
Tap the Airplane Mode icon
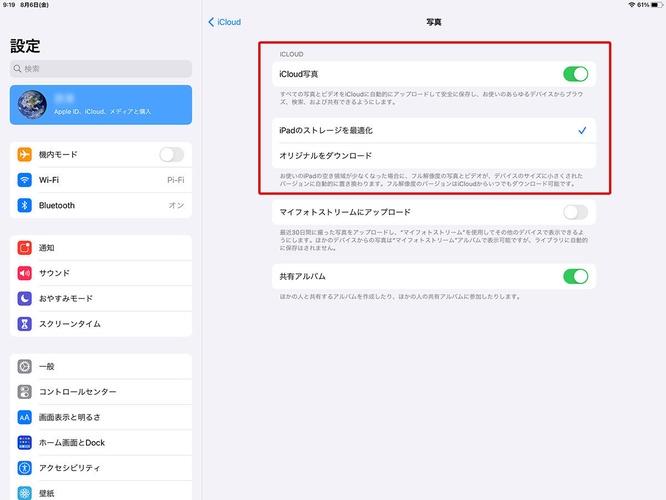click(x=25, y=154)
